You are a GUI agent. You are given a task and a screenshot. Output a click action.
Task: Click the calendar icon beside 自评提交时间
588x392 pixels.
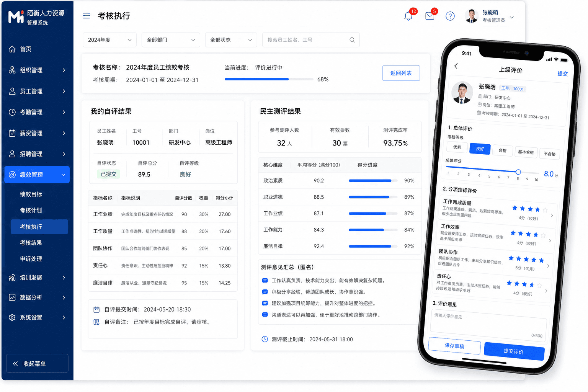pyautogui.click(x=96, y=309)
